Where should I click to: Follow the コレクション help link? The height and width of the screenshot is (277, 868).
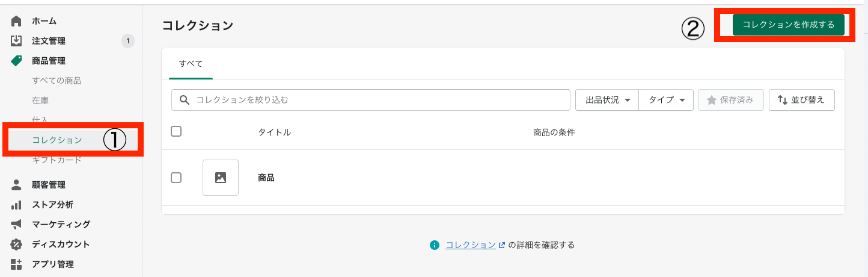click(470, 245)
